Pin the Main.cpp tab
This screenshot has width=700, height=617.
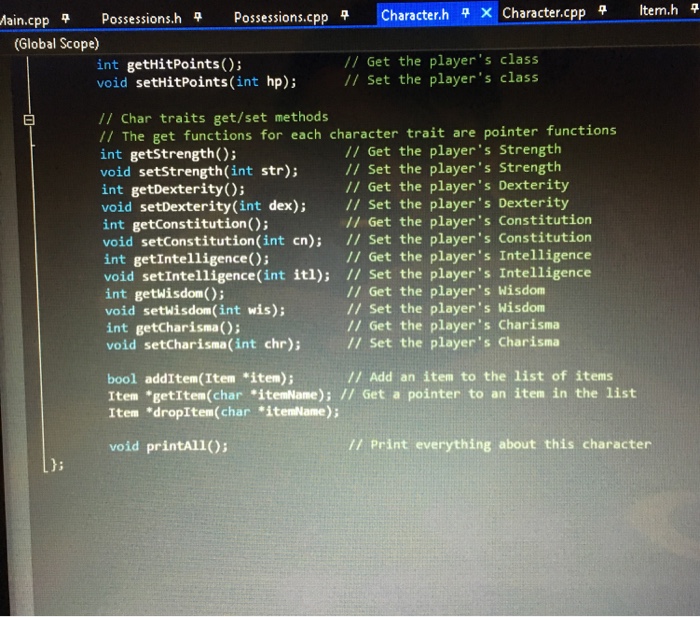point(66,18)
